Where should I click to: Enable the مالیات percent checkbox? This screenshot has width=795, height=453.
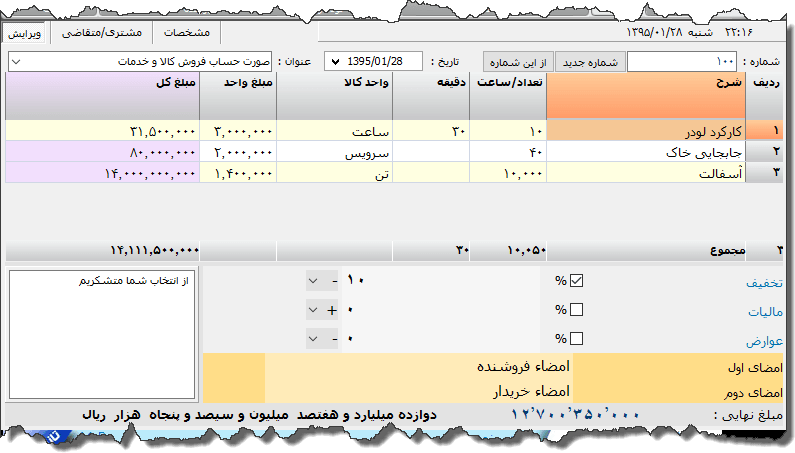[x=575, y=310]
